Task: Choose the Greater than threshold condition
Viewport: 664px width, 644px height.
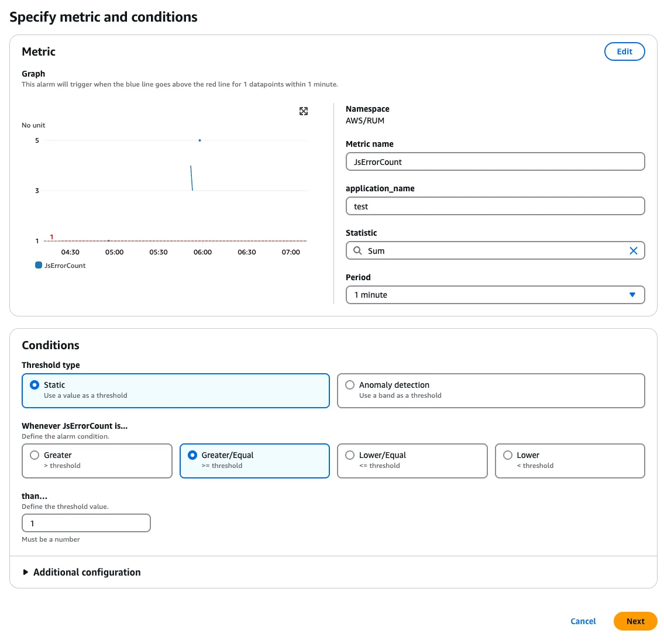Action: [x=35, y=455]
